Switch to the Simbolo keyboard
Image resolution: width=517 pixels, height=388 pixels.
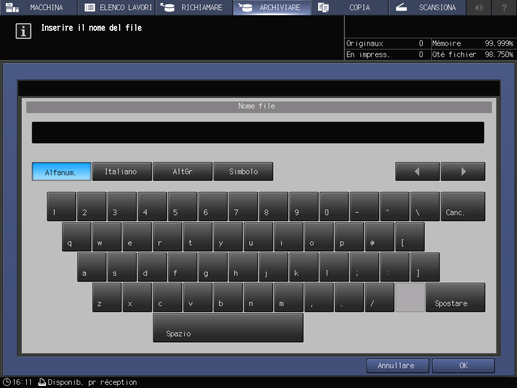[243, 172]
